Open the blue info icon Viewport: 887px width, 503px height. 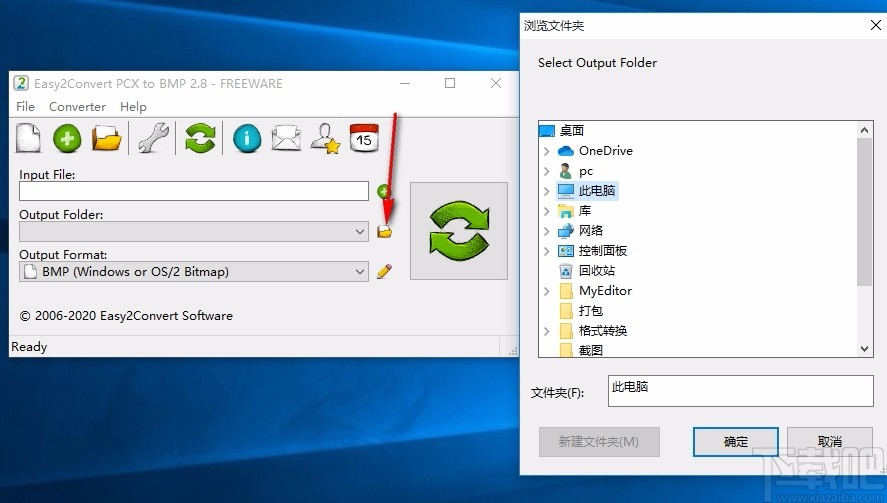pyautogui.click(x=247, y=138)
